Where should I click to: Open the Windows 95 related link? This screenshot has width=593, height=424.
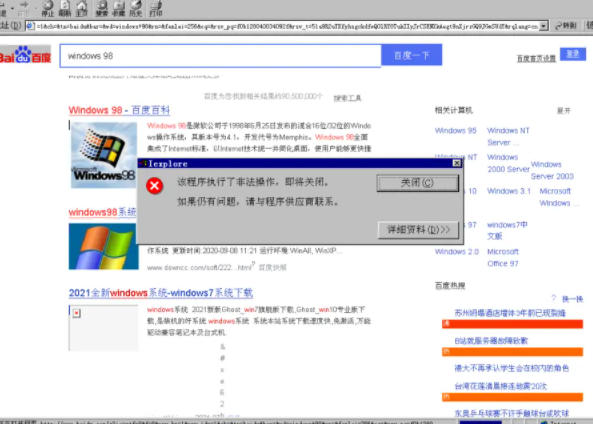[x=455, y=130]
